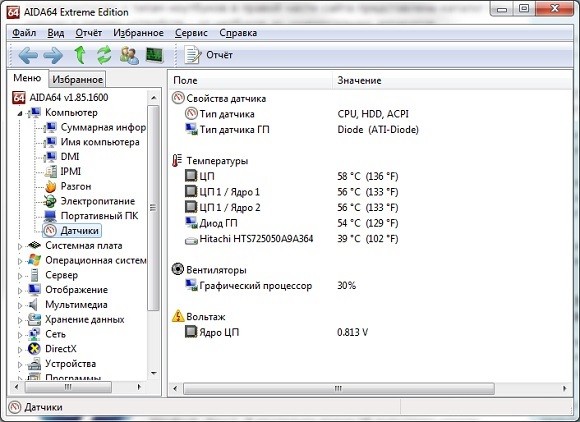Click the users toolbar icon
Image resolution: width=580 pixels, height=422 pixels.
[129, 55]
